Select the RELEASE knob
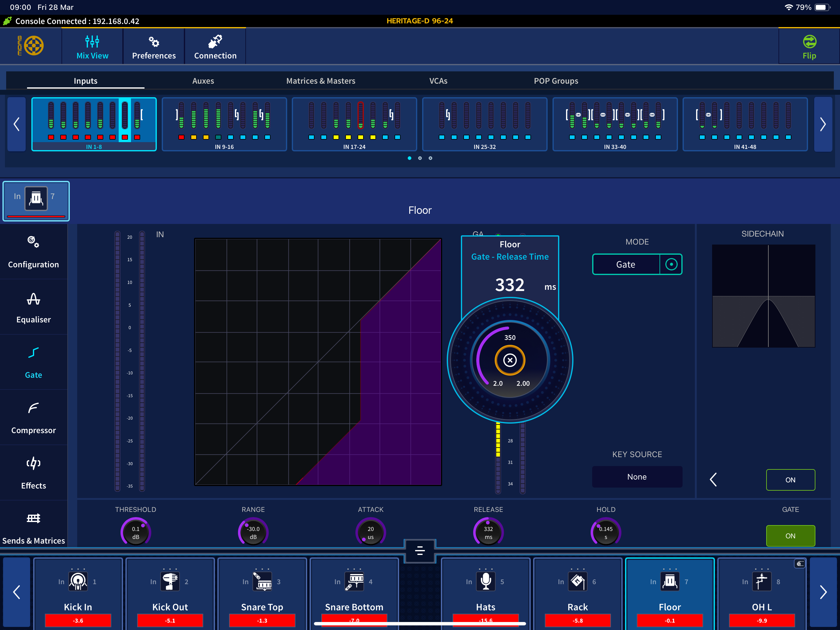 [488, 532]
